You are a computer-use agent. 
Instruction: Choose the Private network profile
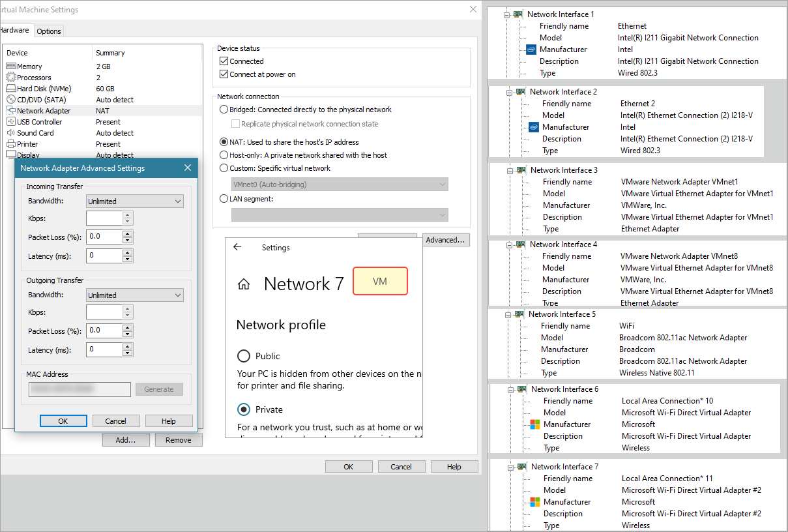[x=244, y=409]
